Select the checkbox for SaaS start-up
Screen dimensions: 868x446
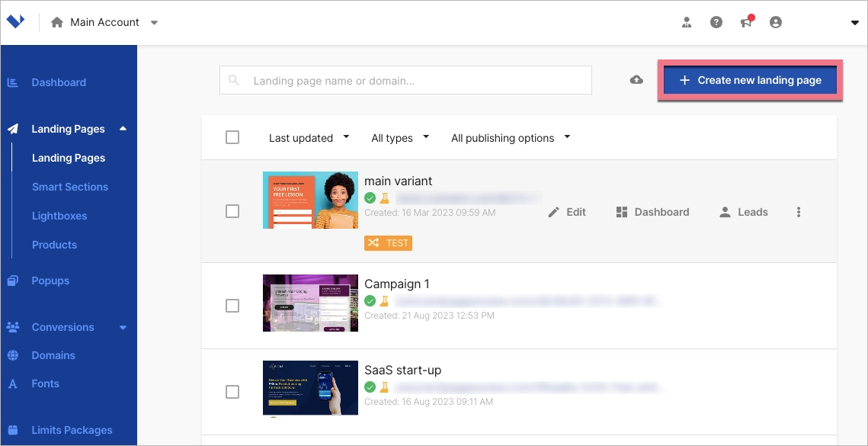pos(232,391)
